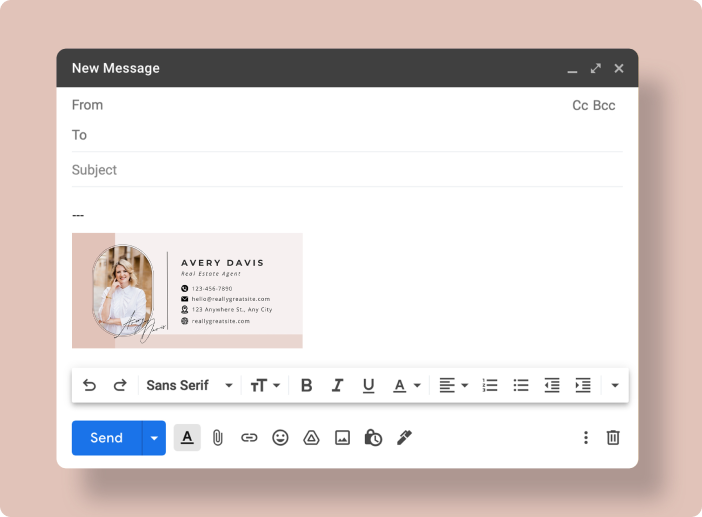Expand the text size dropdown
The height and width of the screenshot is (517, 702).
coord(264,385)
